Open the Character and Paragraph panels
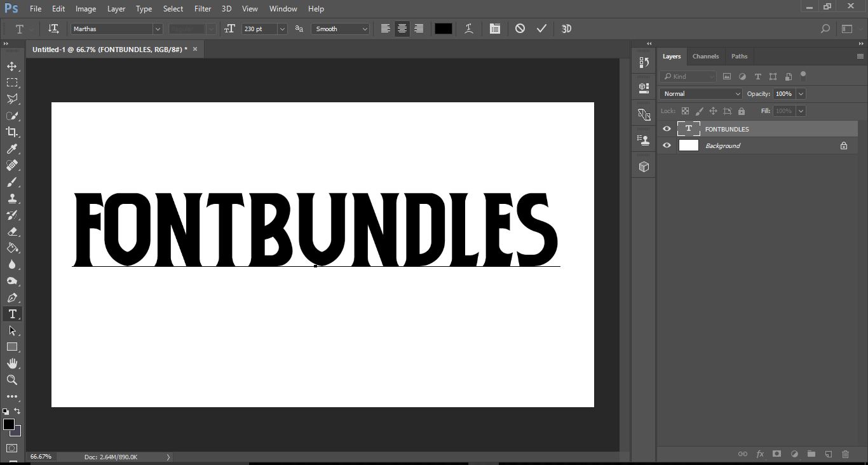Image resolution: width=868 pixels, height=465 pixels. point(495,28)
